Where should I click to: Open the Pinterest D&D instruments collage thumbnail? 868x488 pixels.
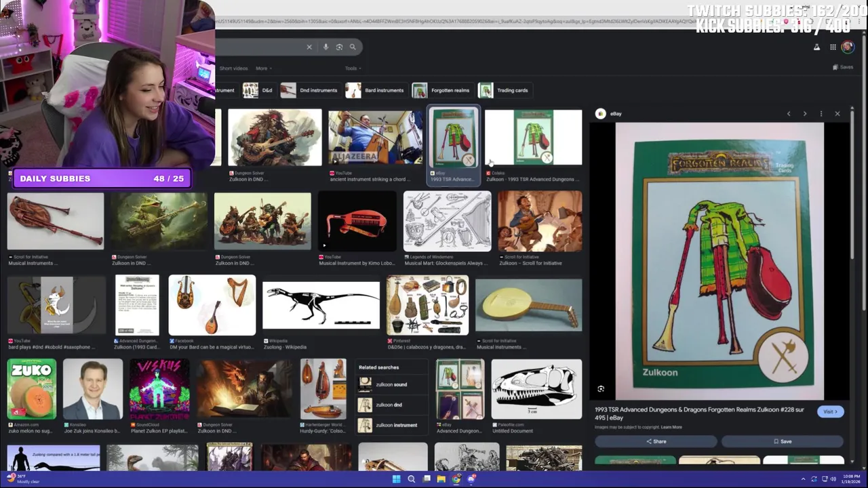pyautogui.click(x=427, y=305)
